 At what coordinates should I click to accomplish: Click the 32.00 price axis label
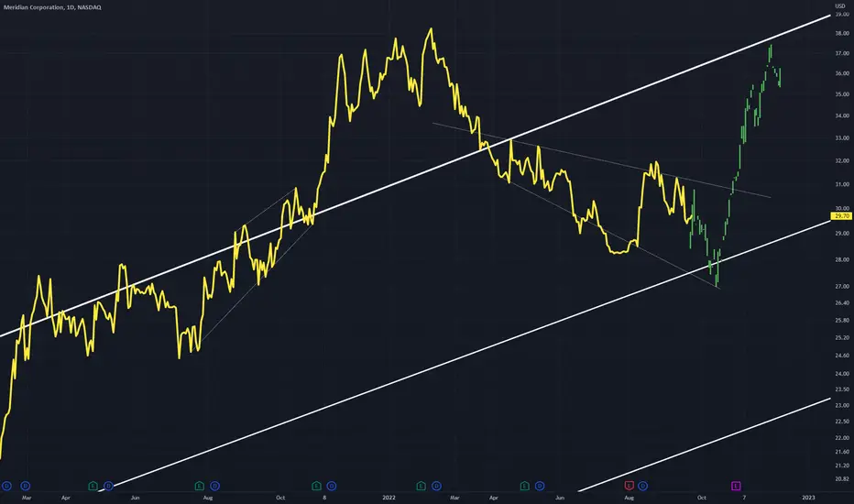pos(842,160)
